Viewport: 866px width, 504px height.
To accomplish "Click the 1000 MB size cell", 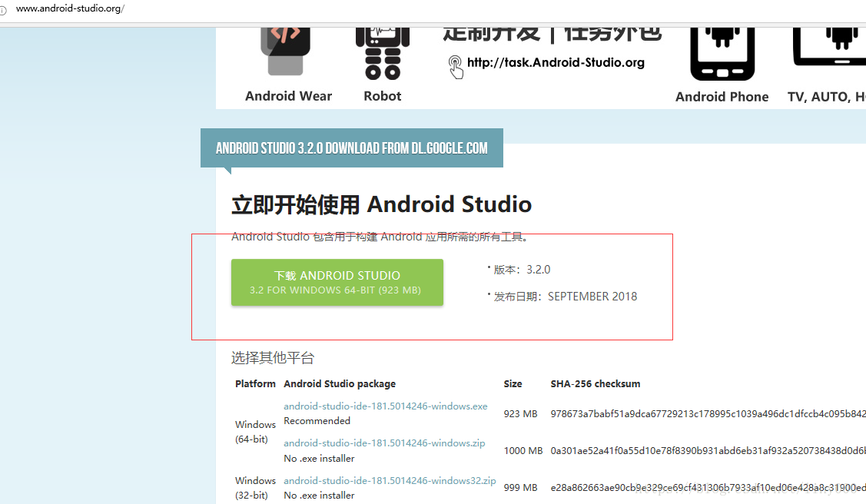I will click(x=523, y=450).
